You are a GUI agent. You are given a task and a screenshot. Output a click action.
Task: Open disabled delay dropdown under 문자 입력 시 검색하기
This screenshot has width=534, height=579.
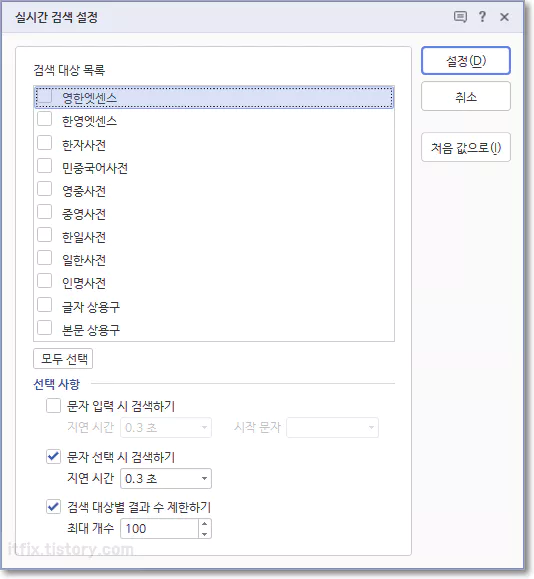(x=166, y=428)
